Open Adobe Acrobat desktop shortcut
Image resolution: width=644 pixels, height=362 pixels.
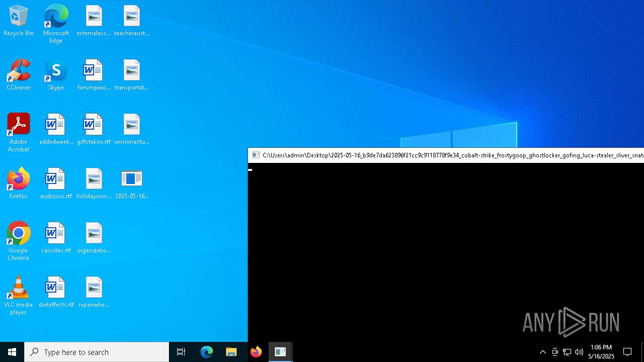(19, 133)
